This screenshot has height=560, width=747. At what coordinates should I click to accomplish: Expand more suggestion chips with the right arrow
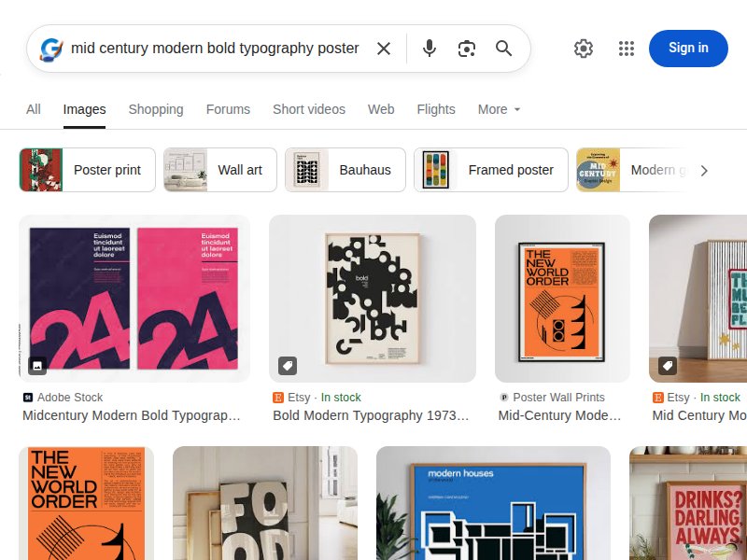point(705,170)
